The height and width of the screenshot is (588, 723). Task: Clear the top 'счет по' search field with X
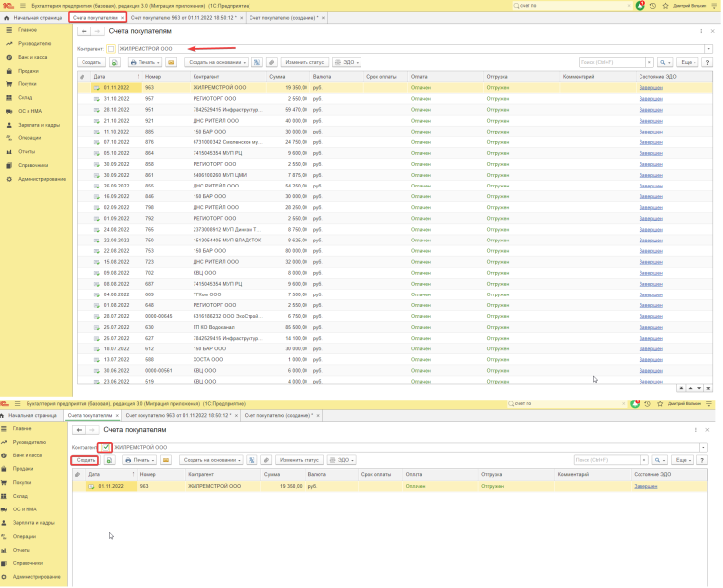click(x=629, y=6)
